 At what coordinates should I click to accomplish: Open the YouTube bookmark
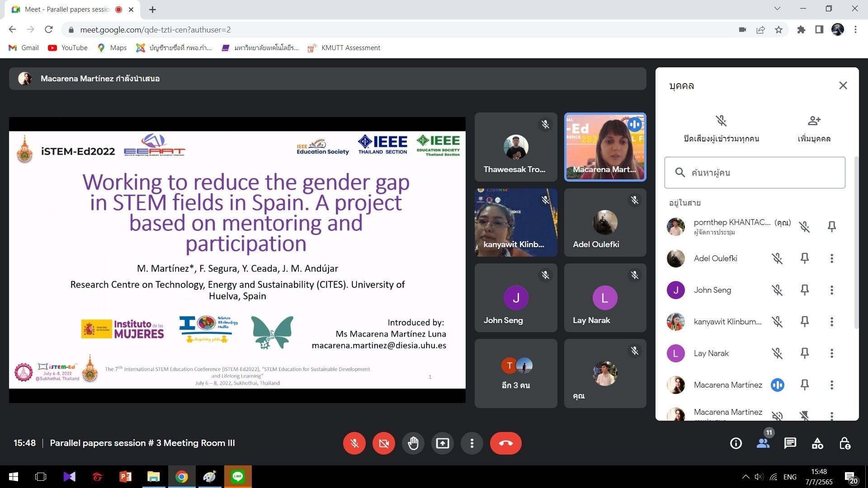coord(68,48)
